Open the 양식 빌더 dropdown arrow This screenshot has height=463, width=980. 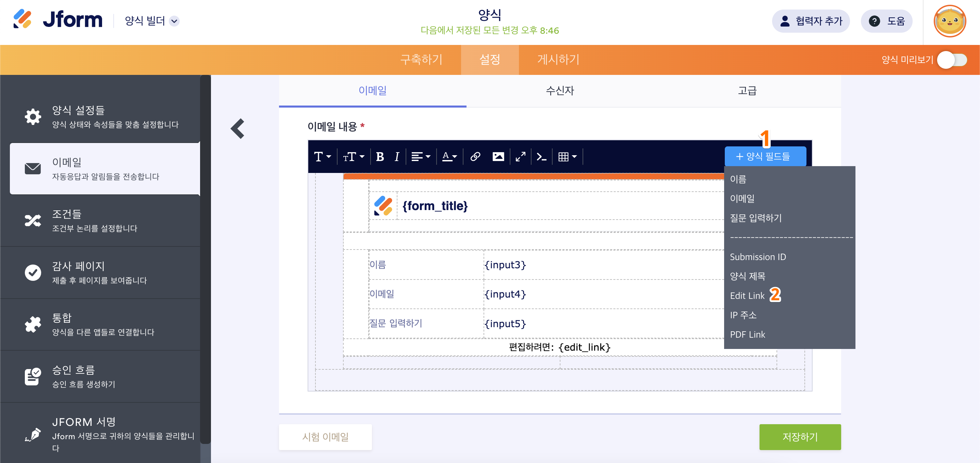(x=174, y=21)
